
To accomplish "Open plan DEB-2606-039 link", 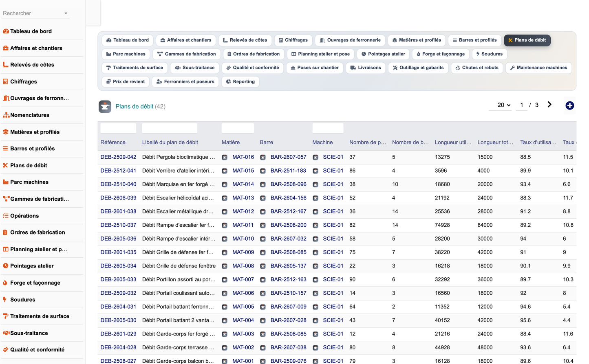I will pyautogui.click(x=118, y=198).
